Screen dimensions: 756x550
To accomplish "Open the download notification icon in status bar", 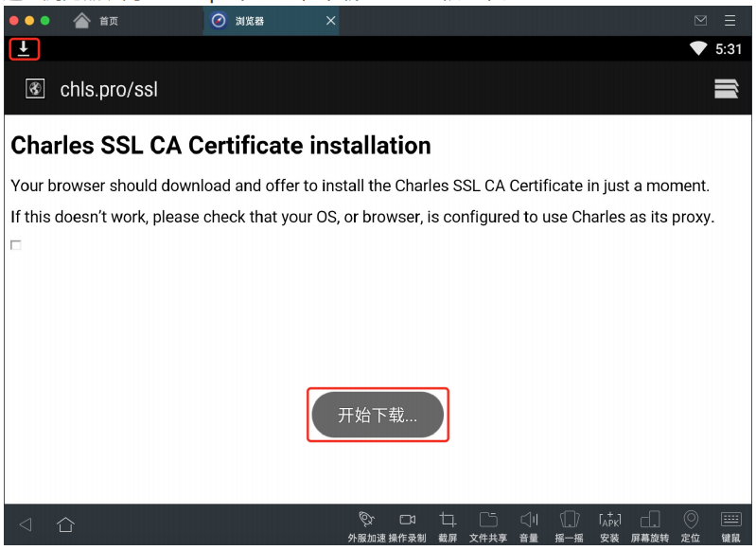I will point(24,48).
